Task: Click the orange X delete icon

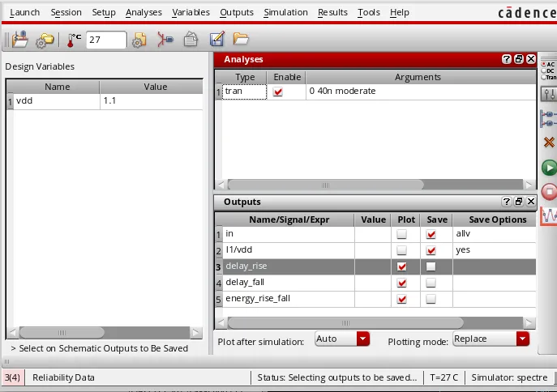Action: 549,143
